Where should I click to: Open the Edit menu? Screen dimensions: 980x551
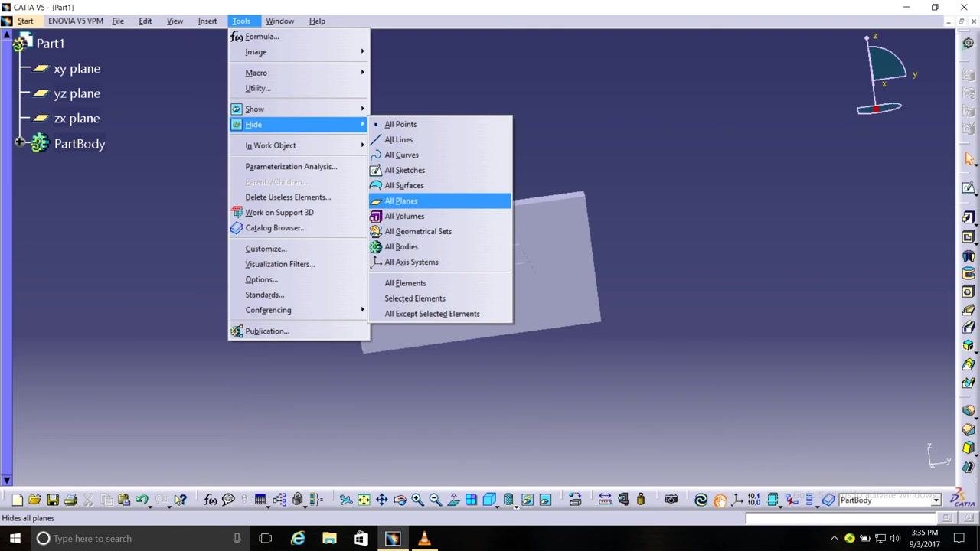(145, 21)
